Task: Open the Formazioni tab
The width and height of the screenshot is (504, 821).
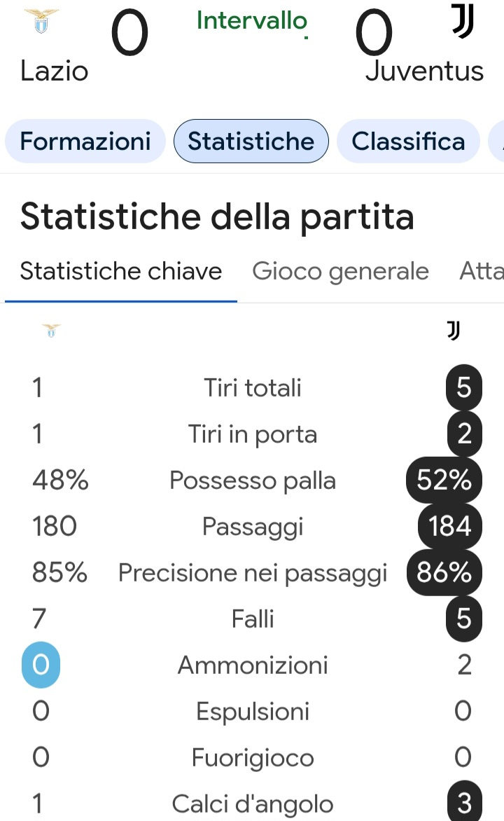Action: pyautogui.click(x=85, y=142)
